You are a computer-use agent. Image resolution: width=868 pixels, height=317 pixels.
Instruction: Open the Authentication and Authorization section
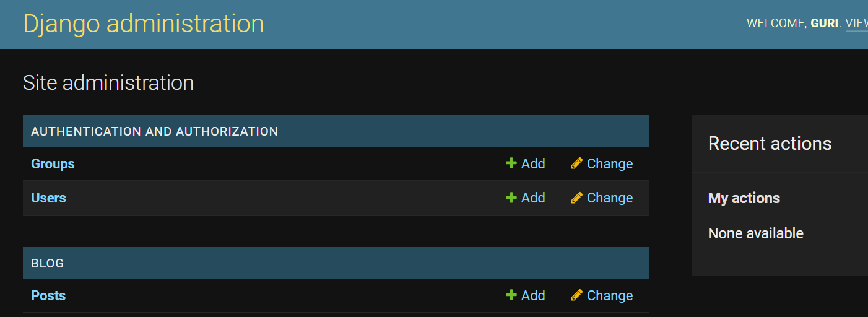154,131
